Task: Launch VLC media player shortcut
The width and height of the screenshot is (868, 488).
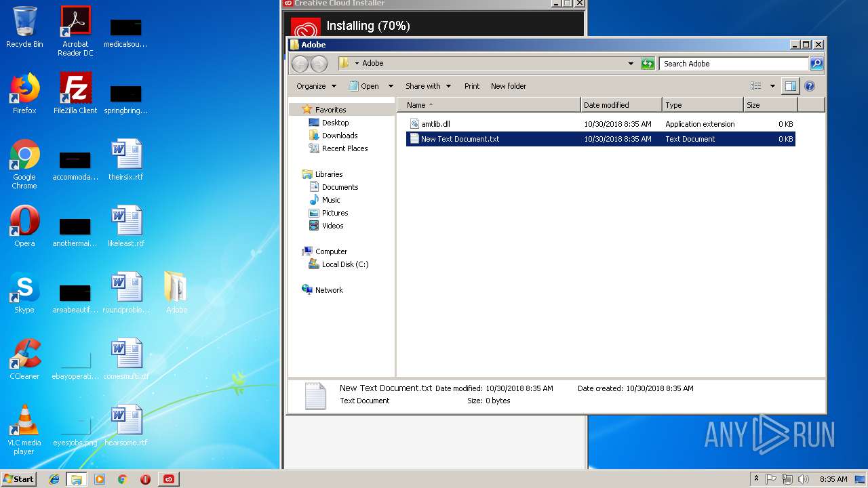Action: 24,430
